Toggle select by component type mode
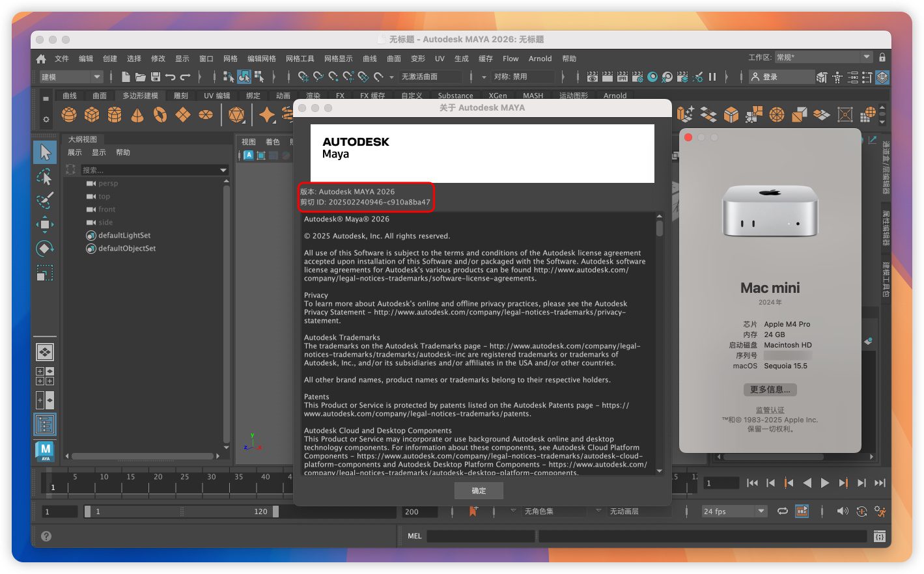This screenshot has height=574, width=924. pos(259,77)
